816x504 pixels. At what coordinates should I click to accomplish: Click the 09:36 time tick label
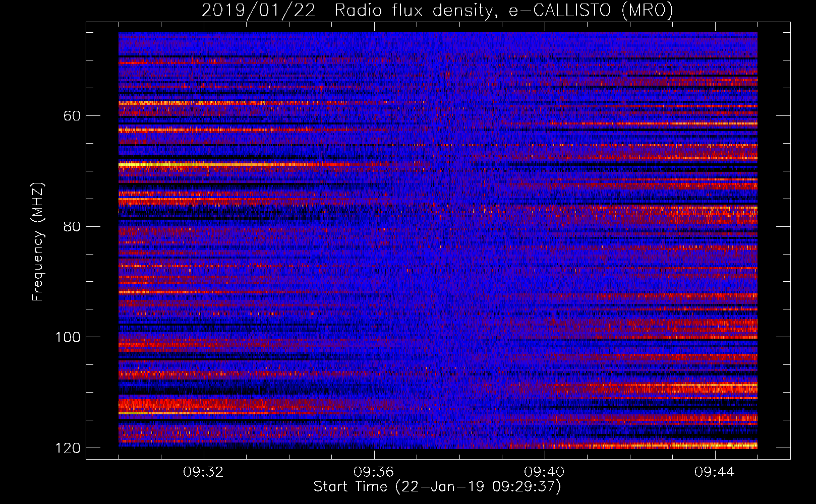pos(374,472)
